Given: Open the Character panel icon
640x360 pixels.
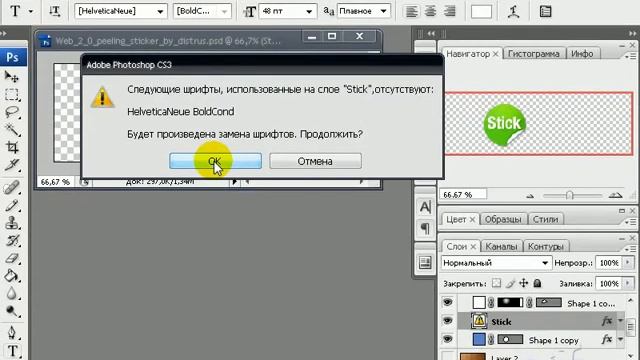Looking at the screenshot, I should tap(425, 207).
